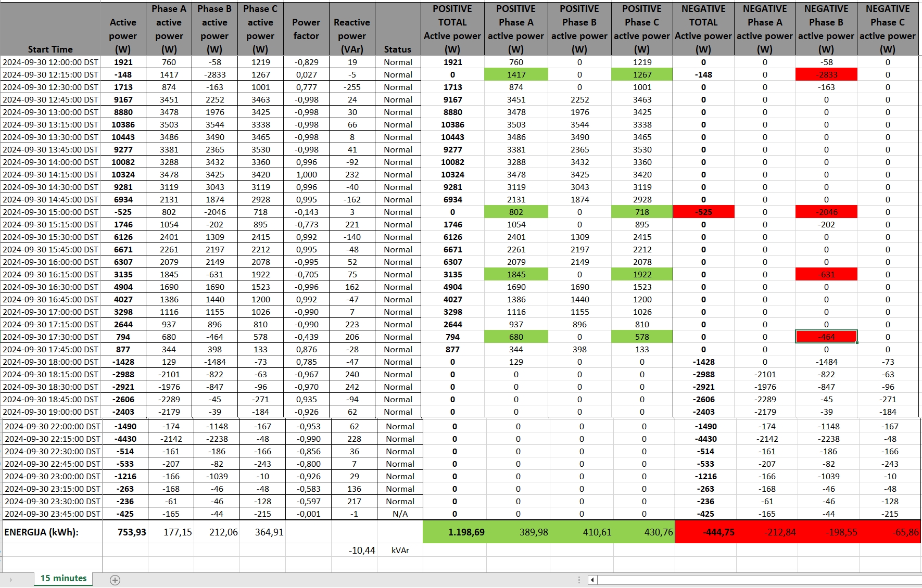Select the 'kVAr' unit cell
The image size is (922, 588).
click(x=400, y=550)
